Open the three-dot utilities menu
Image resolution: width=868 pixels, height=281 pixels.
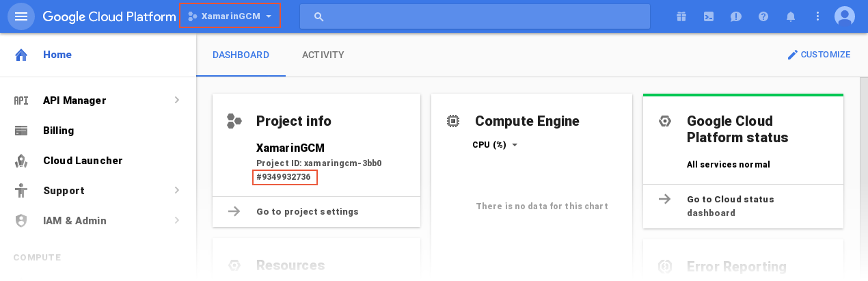(818, 16)
